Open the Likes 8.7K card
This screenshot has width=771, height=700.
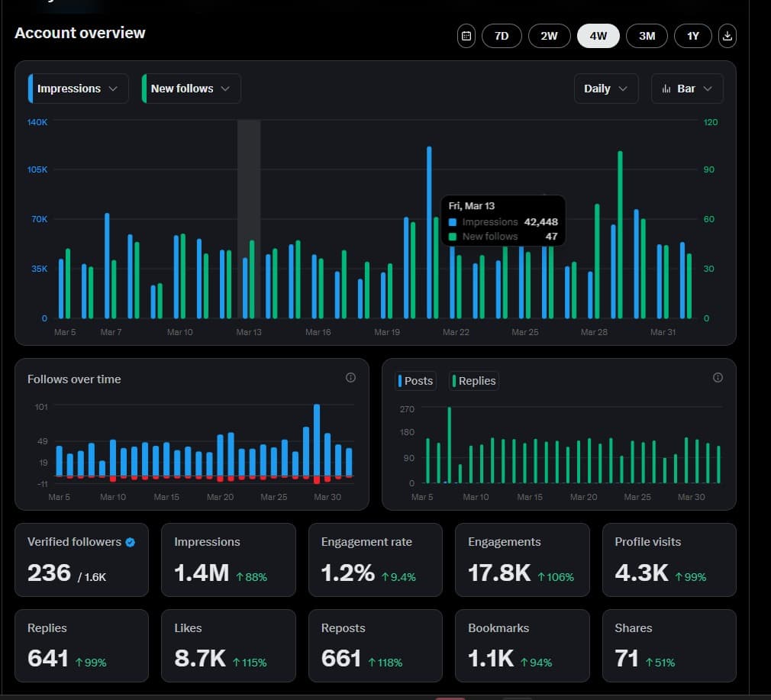(229, 646)
